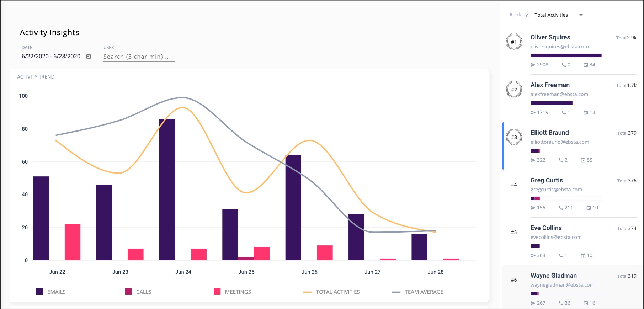644x309 pixels.
Task: Click Alex Freeman's emails sent icon
Action: click(533, 113)
